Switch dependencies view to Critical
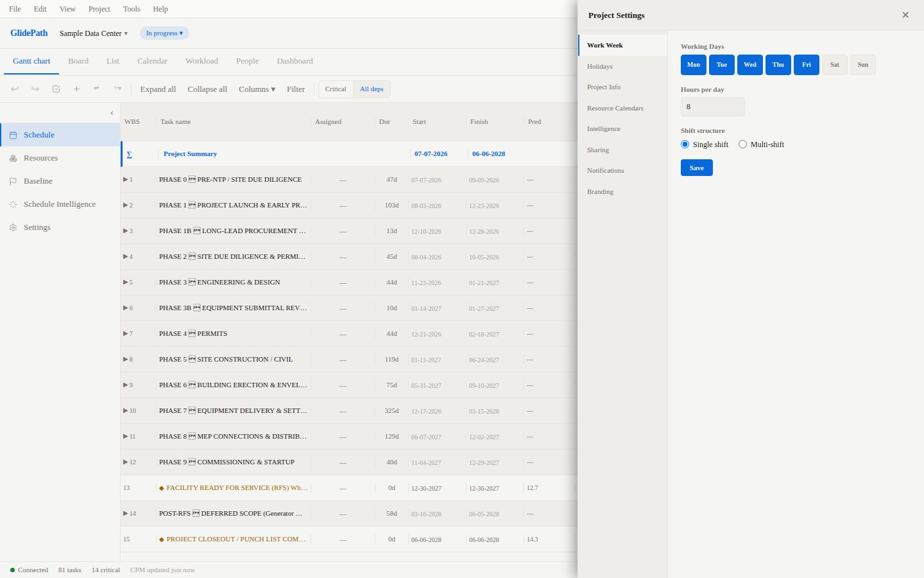 336,89
